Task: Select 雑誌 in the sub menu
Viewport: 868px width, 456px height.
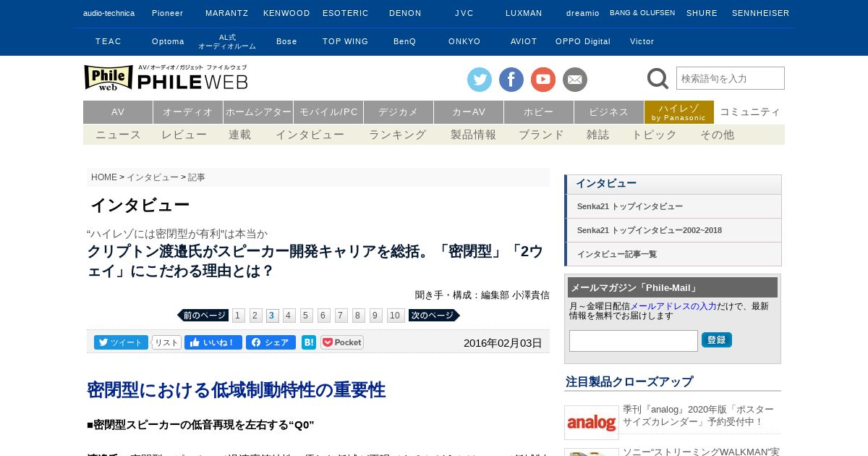Action: pos(598,135)
